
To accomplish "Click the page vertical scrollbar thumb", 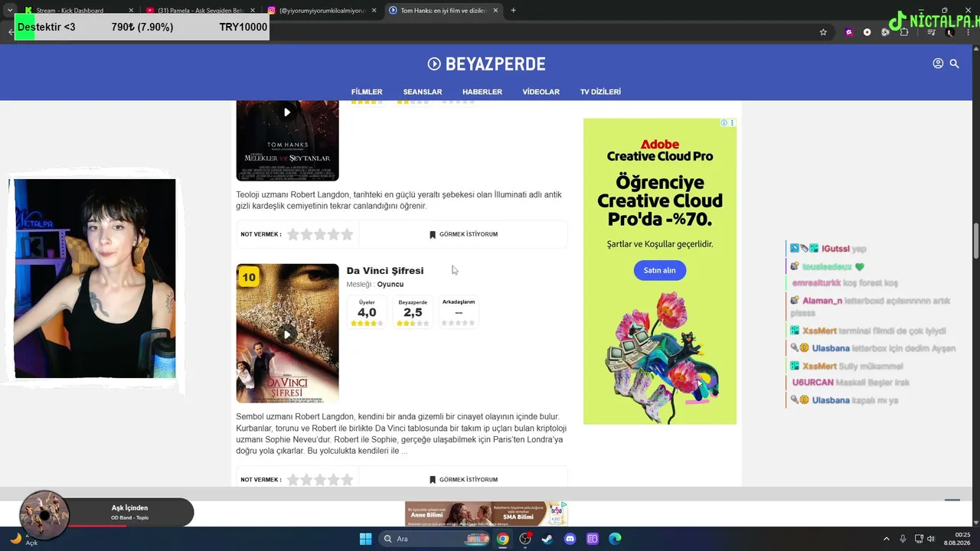I will click(976, 241).
